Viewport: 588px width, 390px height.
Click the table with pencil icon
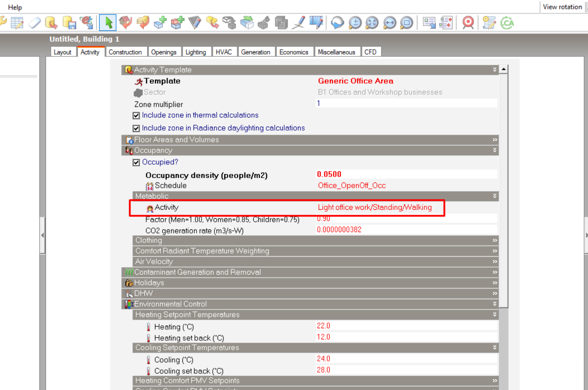[x=17, y=22]
